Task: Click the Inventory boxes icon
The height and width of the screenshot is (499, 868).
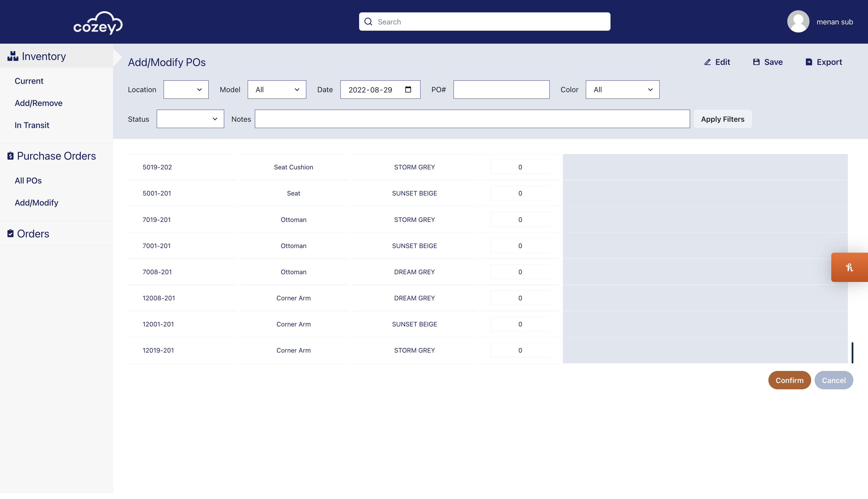Action: (13, 56)
